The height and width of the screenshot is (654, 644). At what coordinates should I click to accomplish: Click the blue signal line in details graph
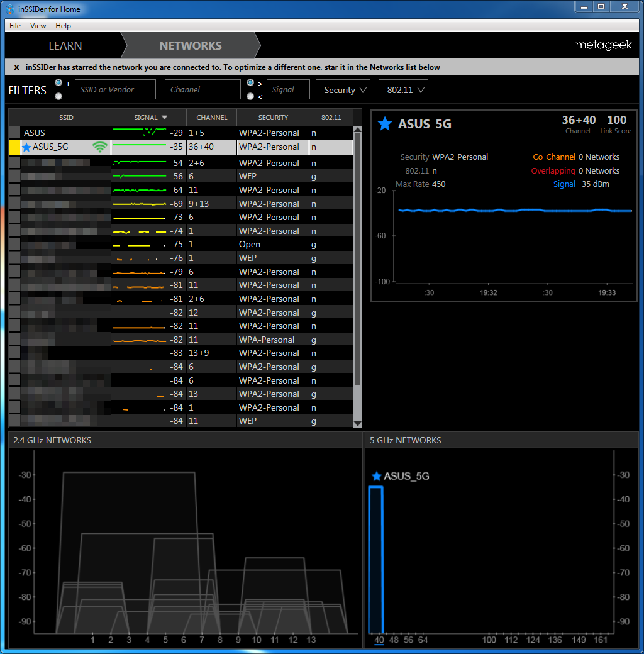point(515,210)
